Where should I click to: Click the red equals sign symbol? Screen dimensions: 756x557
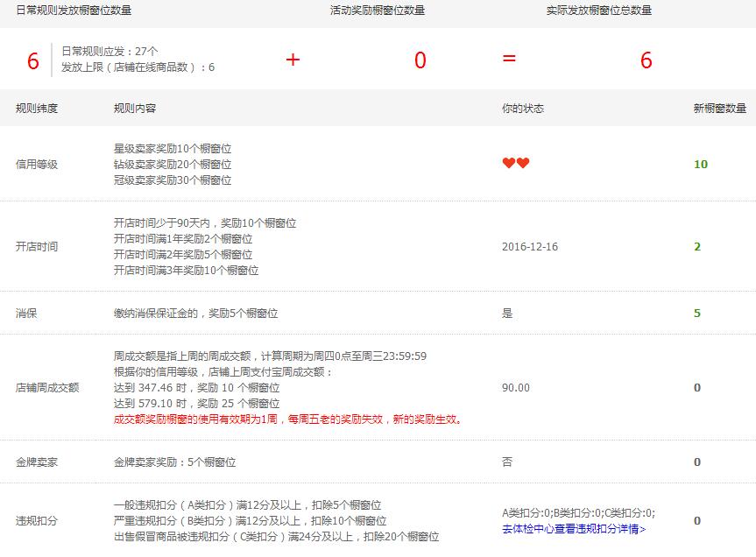coord(509,60)
